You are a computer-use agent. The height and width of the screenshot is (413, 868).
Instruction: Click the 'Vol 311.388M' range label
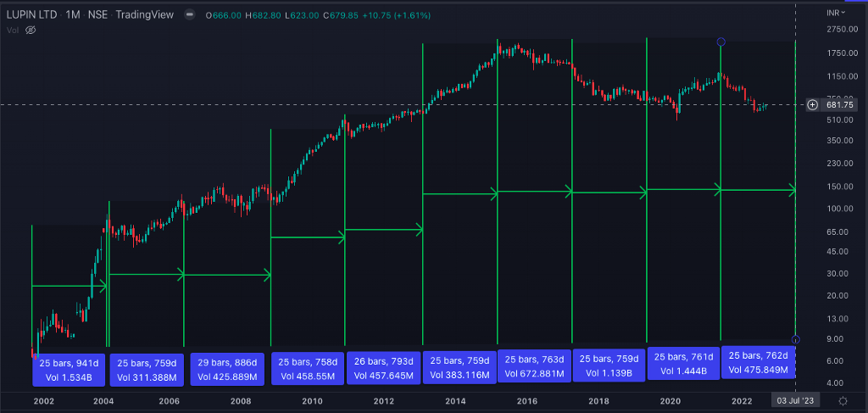pyautogui.click(x=147, y=379)
